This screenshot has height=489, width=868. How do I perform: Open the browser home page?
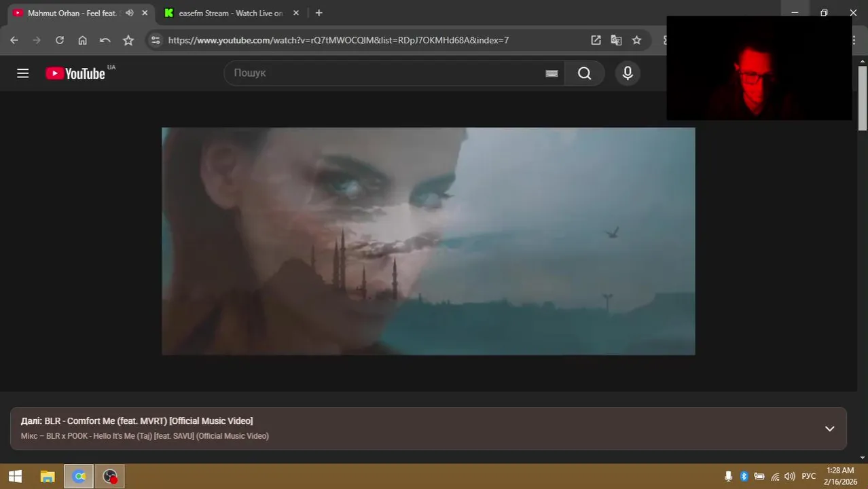(x=82, y=40)
